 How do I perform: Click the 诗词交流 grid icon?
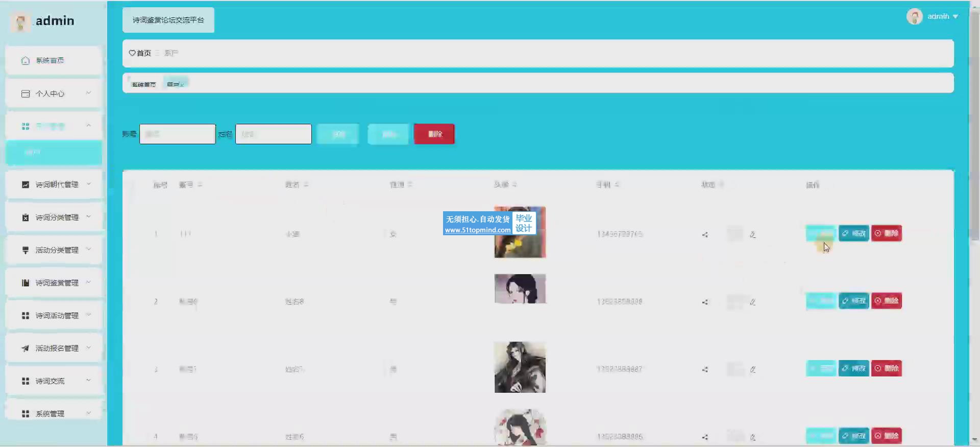point(26,381)
